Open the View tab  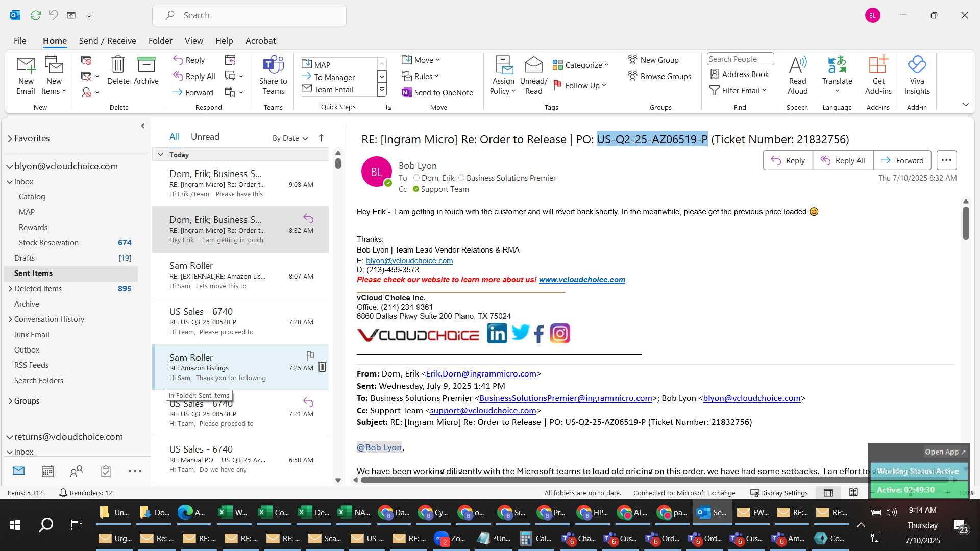pos(193,41)
